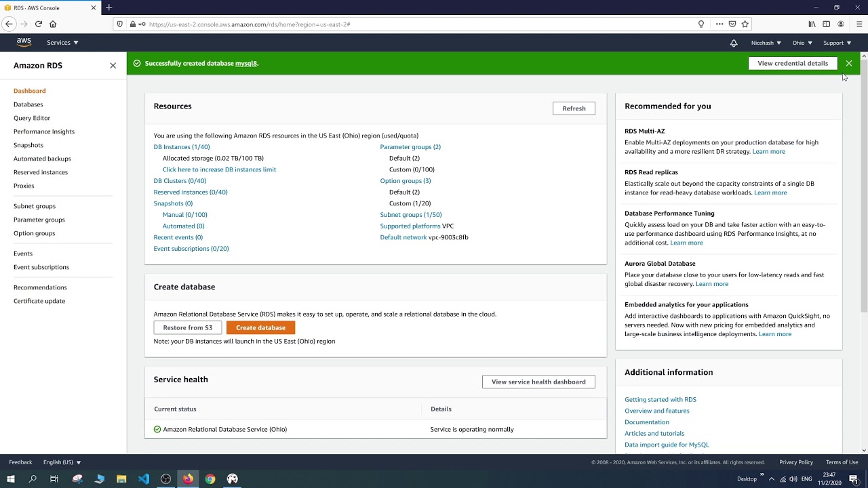This screenshot has width=868, height=488.
Task: Open View service health dashboard
Action: tap(538, 382)
